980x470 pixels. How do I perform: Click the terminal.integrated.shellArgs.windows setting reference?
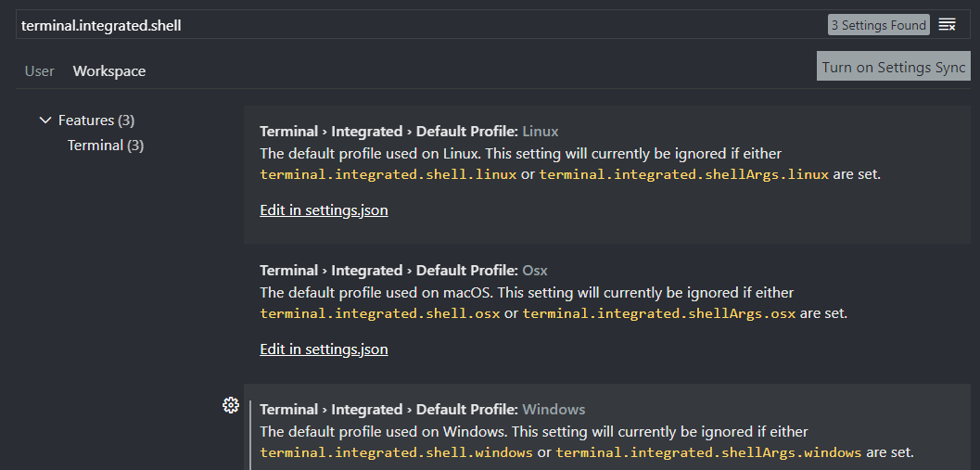(x=708, y=452)
